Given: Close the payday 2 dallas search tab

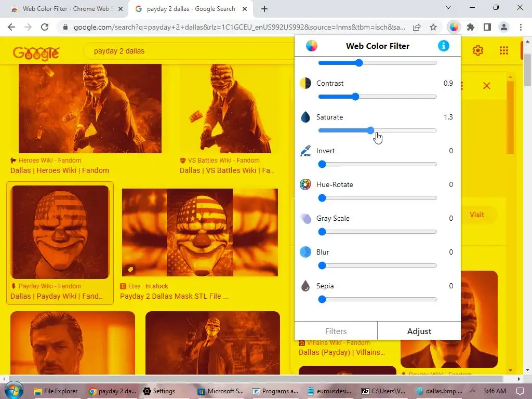Looking at the screenshot, I should [x=245, y=9].
